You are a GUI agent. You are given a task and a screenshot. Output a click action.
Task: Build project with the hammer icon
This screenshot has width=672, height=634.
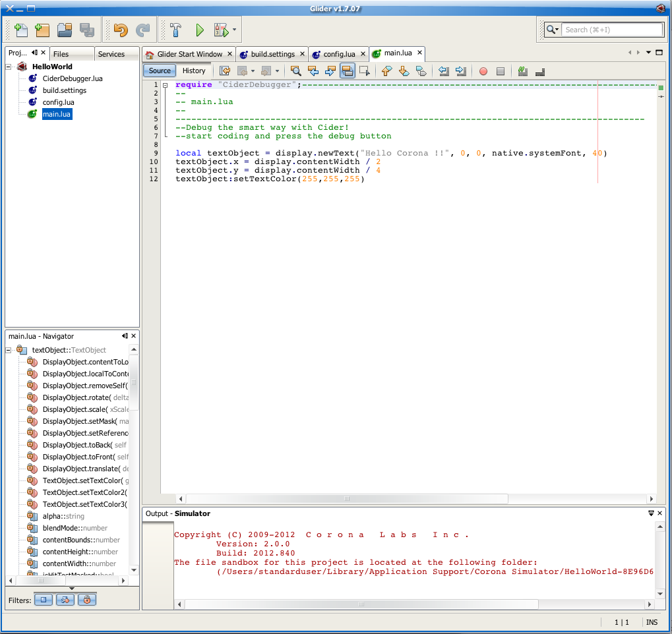coord(176,30)
